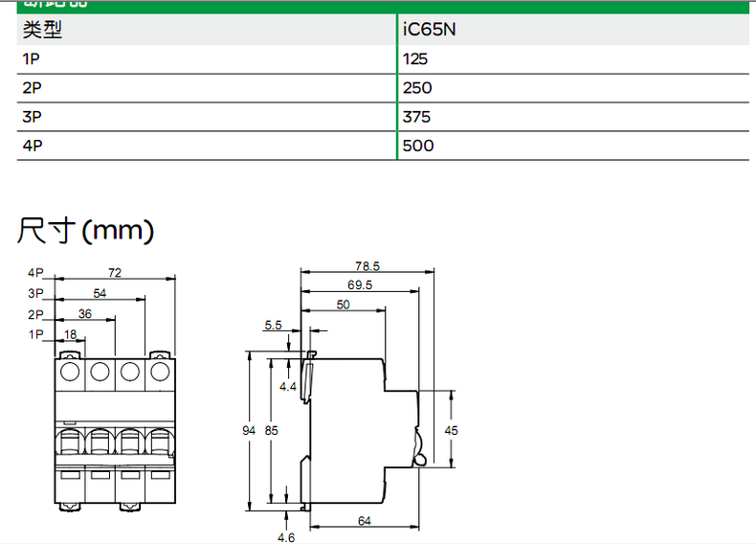Click the 36 width dimension label
The width and height of the screenshot is (756, 544).
point(84,314)
